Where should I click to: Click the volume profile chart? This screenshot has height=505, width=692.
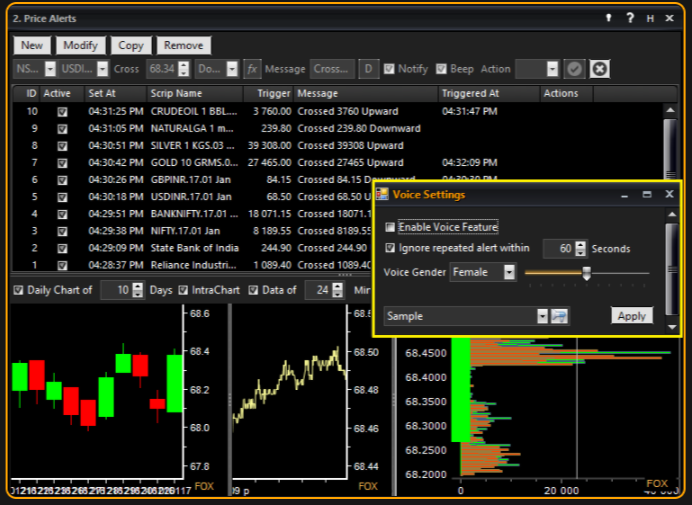pos(565,406)
